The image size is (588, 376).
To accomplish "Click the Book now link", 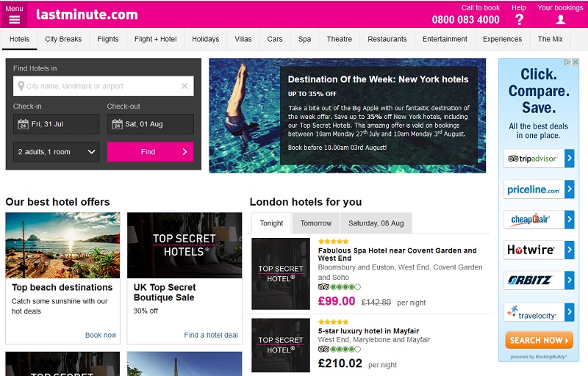I will tap(101, 335).
